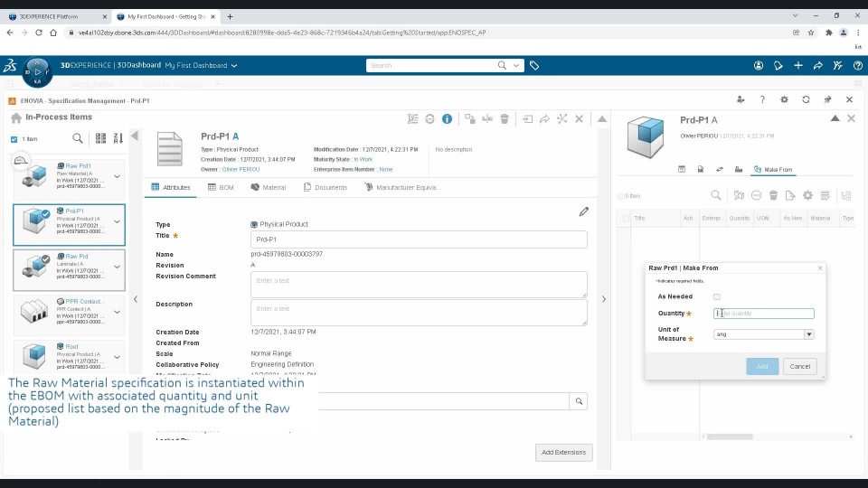The width and height of the screenshot is (868, 488).
Task: Open the tag icon beside search
Action: [534, 65]
